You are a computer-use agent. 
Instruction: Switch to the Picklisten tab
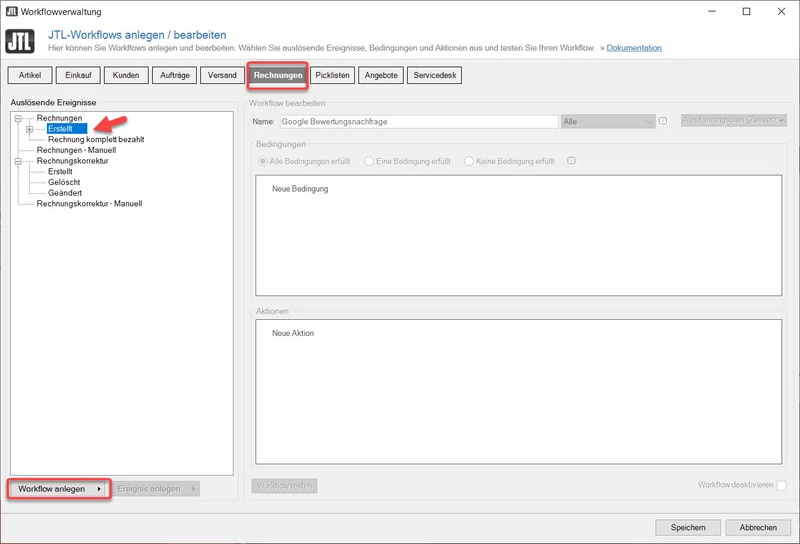click(x=332, y=75)
